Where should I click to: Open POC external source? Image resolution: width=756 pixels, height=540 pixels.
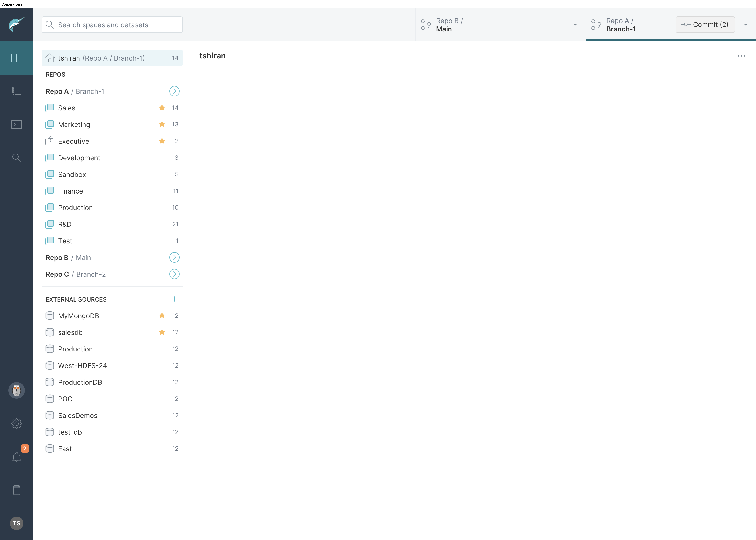[x=112, y=399]
